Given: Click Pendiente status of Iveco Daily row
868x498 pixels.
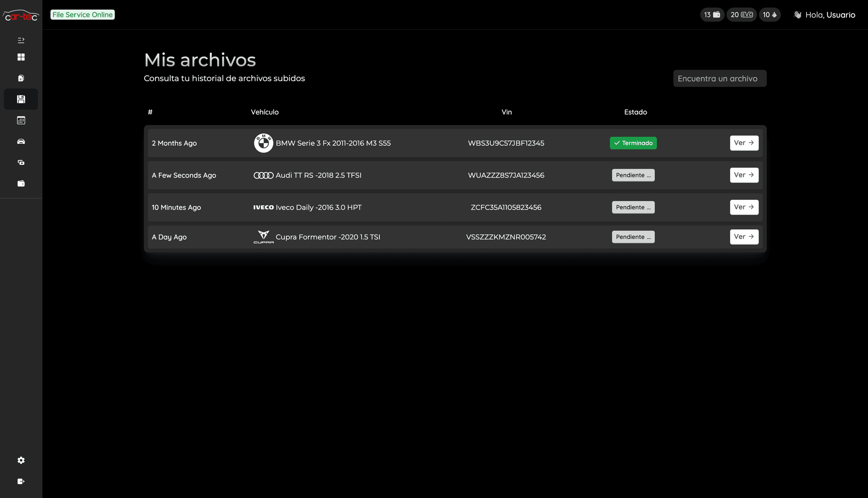Looking at the screenshot, I should click(x=633, y=207).
